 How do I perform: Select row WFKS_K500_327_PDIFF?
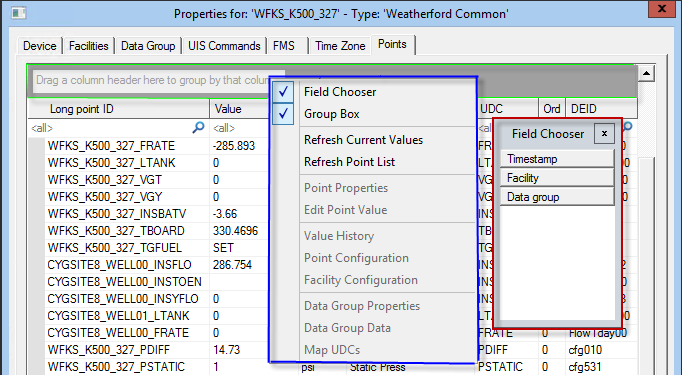[x=109, y=349]
